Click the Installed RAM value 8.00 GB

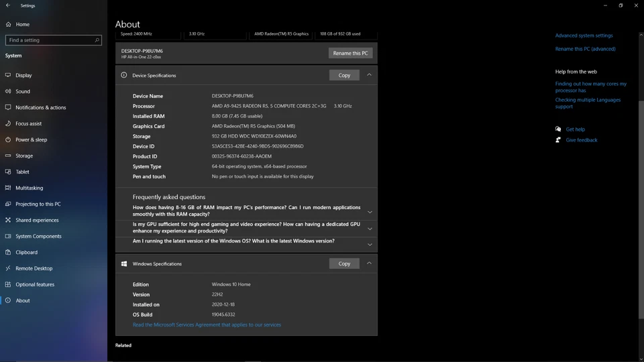pyautogui.click(x=237, y=116)
